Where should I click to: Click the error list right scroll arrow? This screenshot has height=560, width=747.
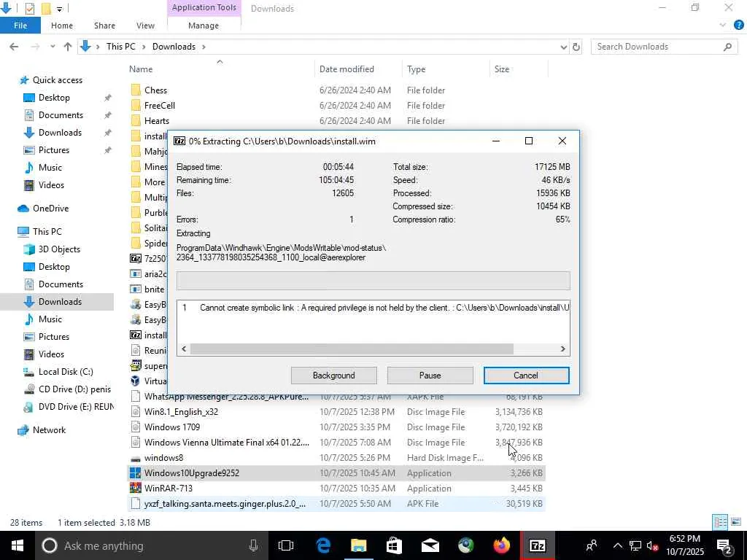563,349
